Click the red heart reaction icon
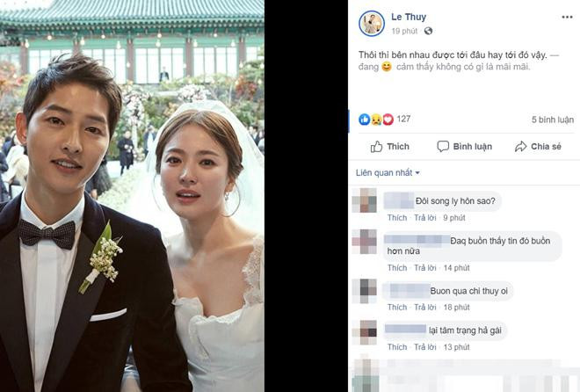The height and width of the screenshot is (392, 580). click(388, 119)
